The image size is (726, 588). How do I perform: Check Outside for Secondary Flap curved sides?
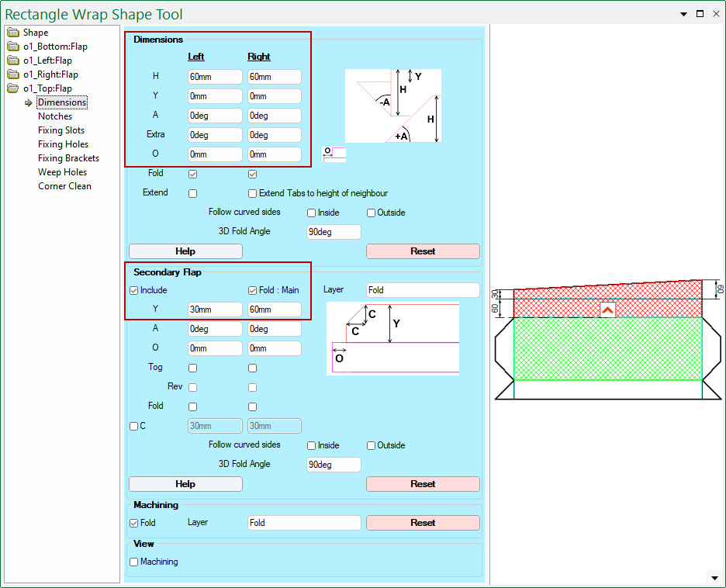[x=371, y=446]
